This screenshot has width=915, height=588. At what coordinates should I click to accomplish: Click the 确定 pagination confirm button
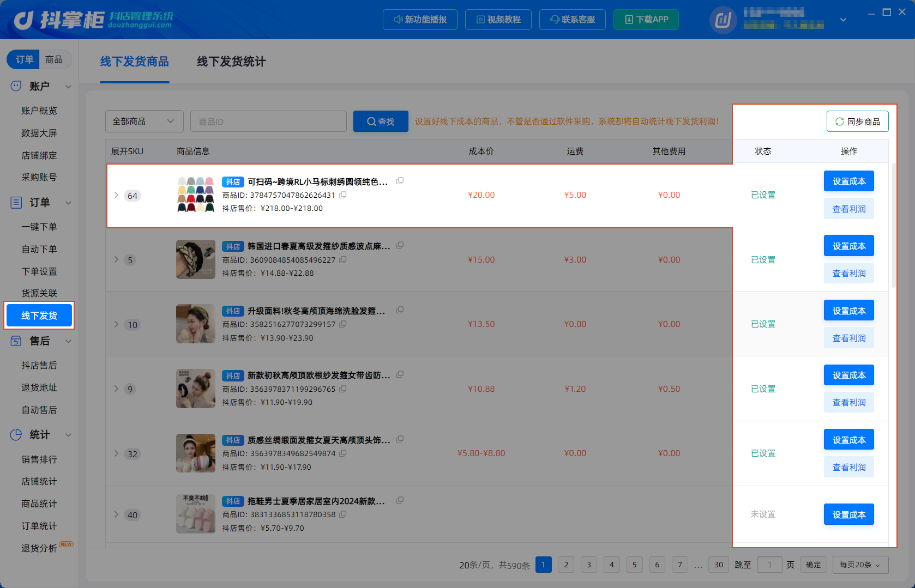coord(814,565)
